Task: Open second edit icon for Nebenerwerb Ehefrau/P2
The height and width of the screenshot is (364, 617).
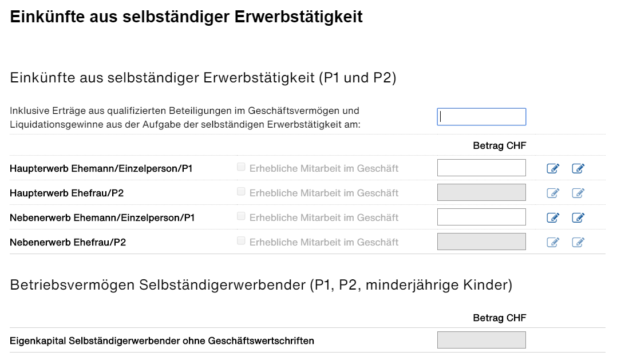Action: 578,242
